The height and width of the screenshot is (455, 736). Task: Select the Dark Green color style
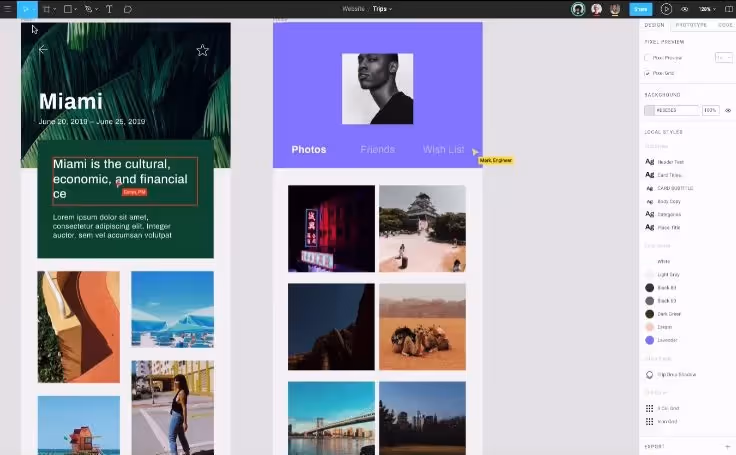tap(663, 314)
